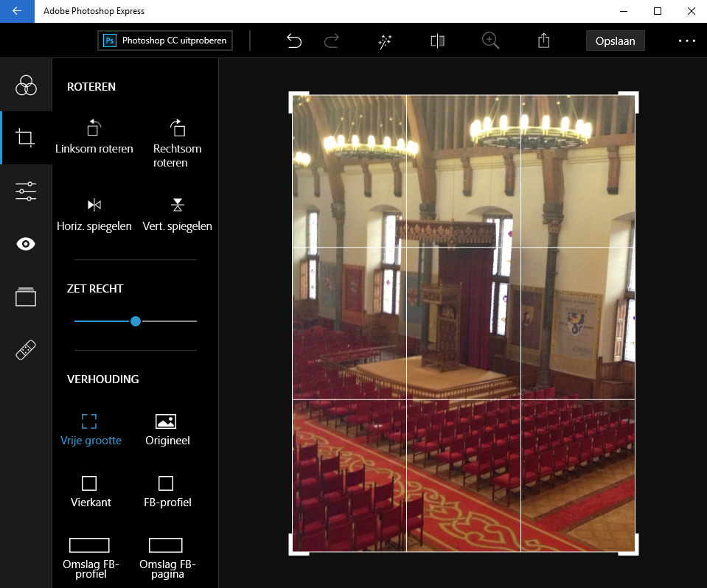Viewport: 707px width, 588px height.
Task: Click the Zet Recht straighten slider handle
Action: point(136,321)
